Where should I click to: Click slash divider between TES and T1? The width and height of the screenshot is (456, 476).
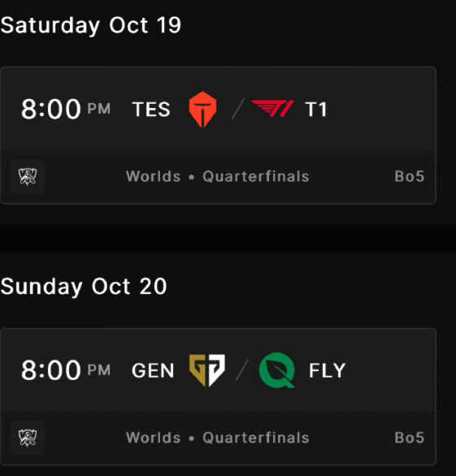(238, 109)
